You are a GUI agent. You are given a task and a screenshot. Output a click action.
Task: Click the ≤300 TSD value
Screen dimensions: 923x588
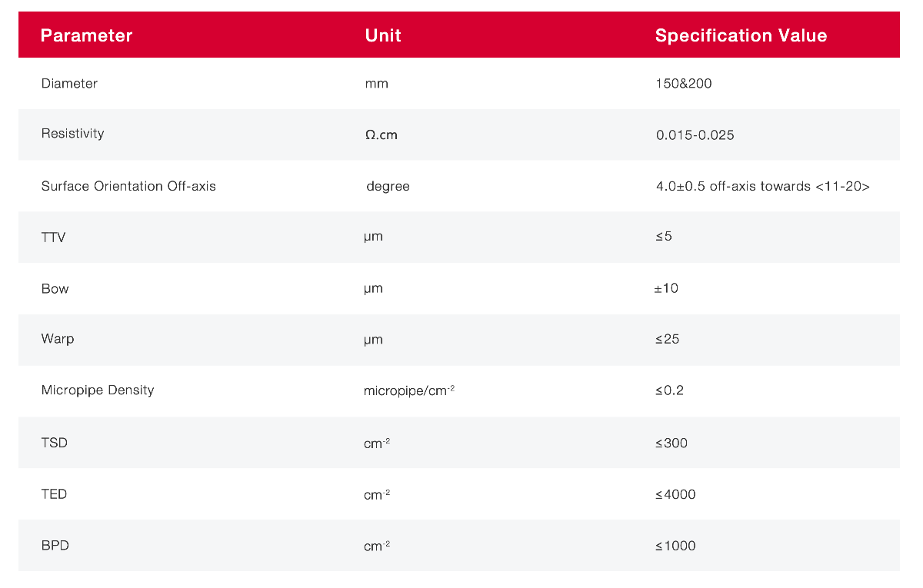[x=671, y=443]
